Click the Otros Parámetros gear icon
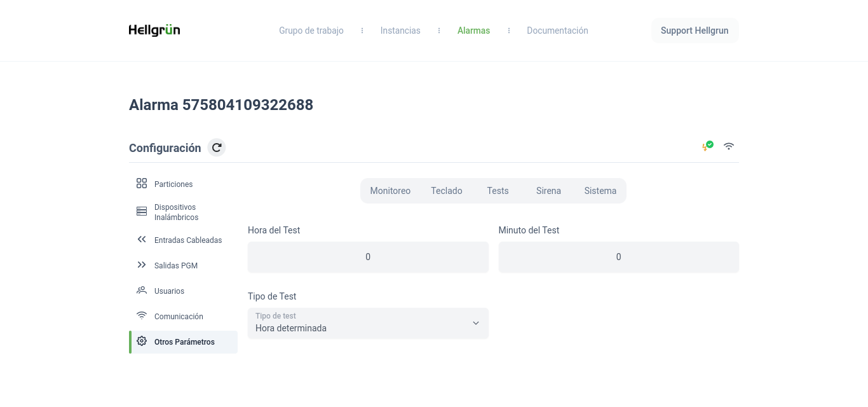The image size is (868, 407). [142, 341]
